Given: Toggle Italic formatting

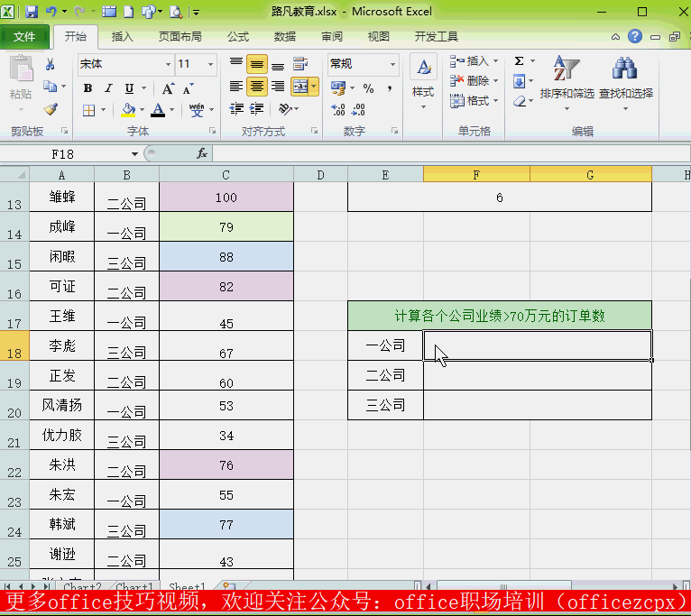Looking at the screenshot, I should (x=108, y=88).
